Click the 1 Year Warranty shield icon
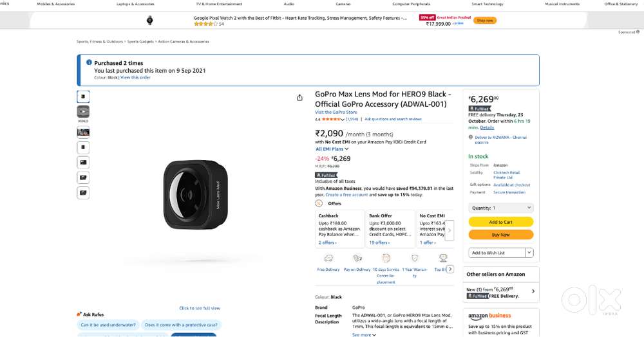Viewport: 644px width, 337px height. click(x=415, y=258)
